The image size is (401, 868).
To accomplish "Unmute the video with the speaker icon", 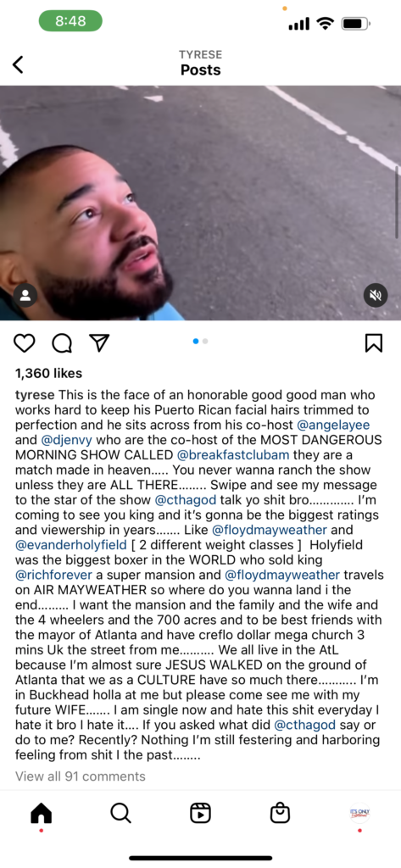I will pos(376,296).
